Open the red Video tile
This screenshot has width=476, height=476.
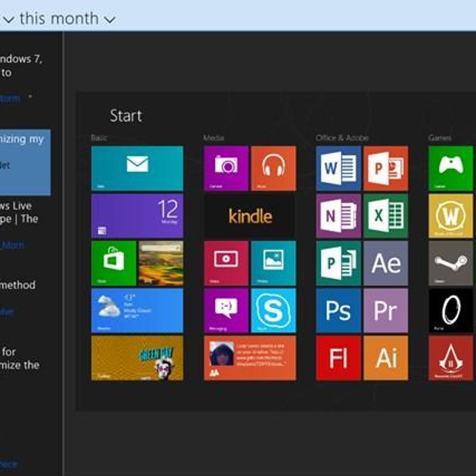[226, 263]
